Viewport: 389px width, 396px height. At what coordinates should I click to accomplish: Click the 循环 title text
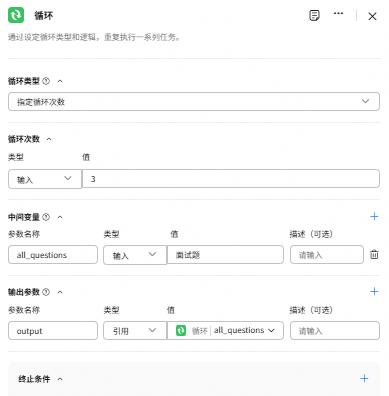coord(43,15)
